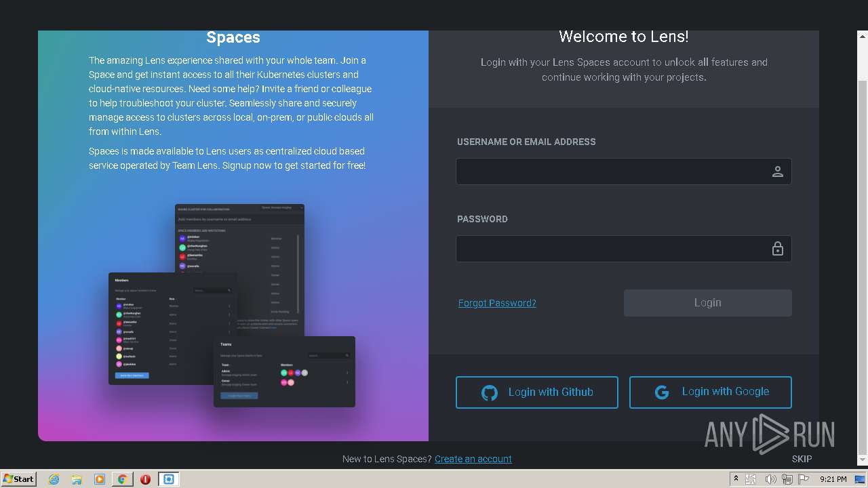Open the Opera browser taskbar icon
Viewport: 868px width, 488px height.
point(145,479)
